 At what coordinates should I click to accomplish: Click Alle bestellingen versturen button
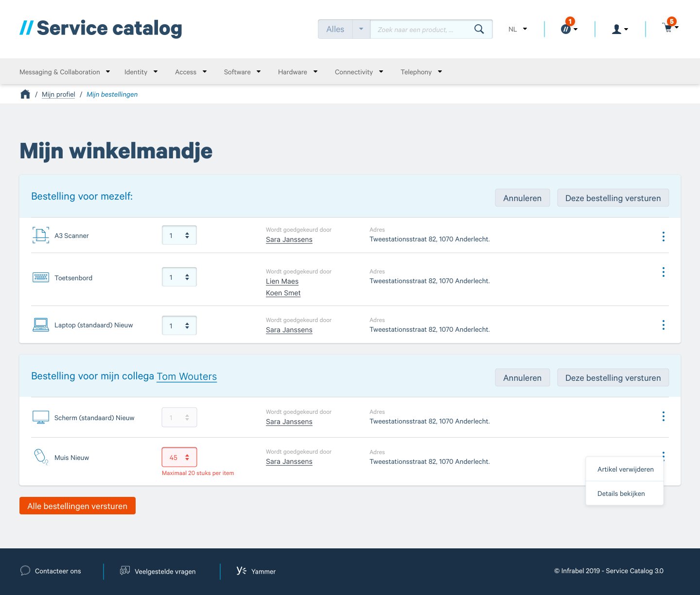click(77, 506)
